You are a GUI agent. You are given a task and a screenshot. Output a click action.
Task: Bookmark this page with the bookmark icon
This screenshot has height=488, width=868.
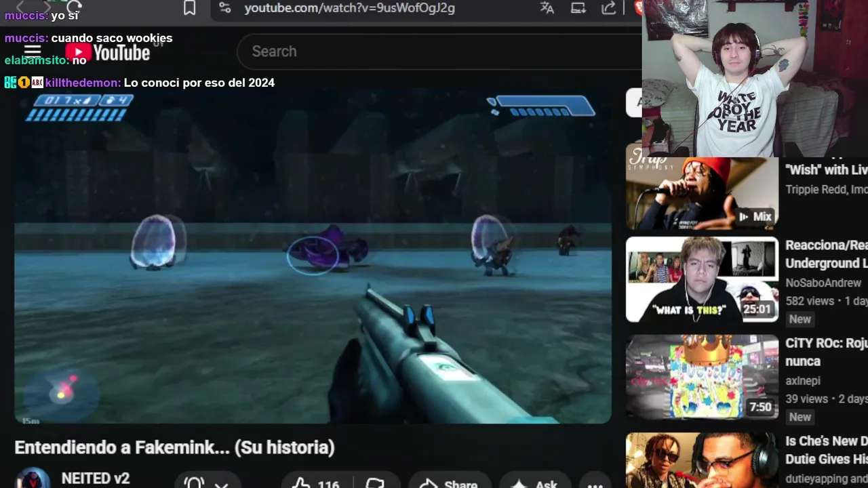[190, 8]
